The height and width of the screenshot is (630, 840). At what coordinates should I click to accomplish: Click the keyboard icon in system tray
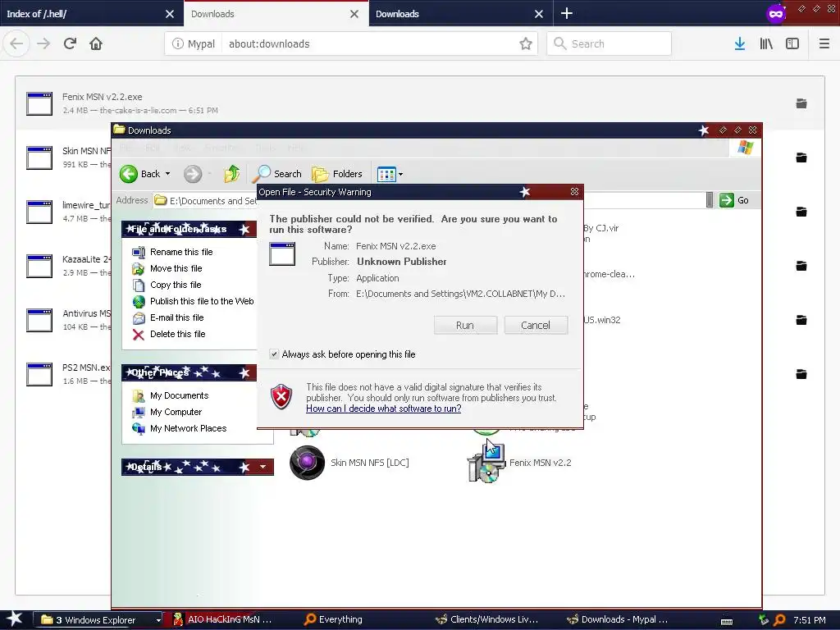pos(727,622)
